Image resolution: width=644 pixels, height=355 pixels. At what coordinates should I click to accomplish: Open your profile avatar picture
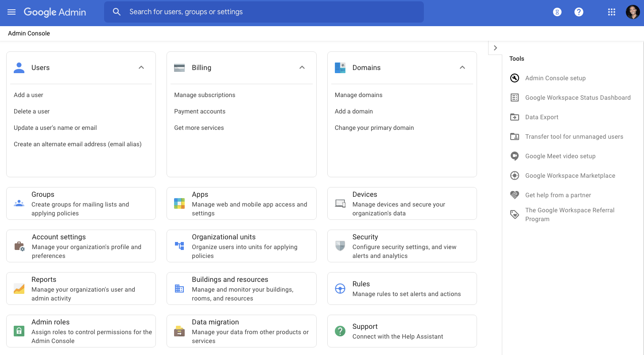[632, 12]
